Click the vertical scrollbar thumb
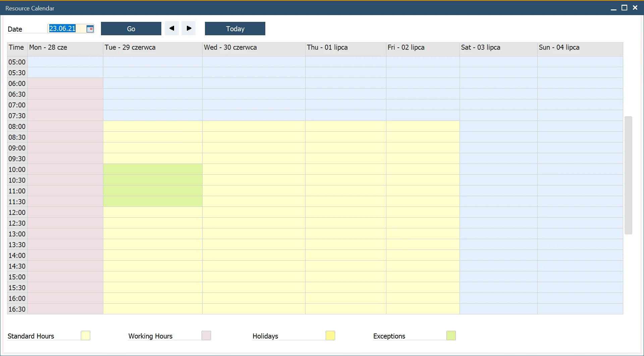Screen dimensions: 644x356 pos(629,175)
